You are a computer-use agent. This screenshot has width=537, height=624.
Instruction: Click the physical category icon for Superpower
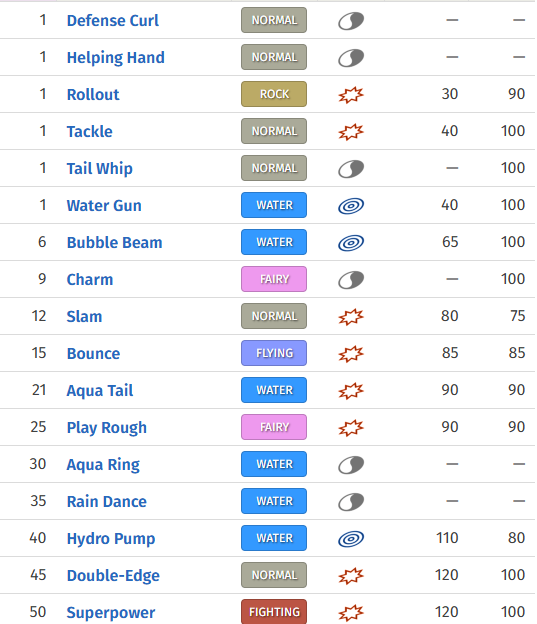pos(351,613)
